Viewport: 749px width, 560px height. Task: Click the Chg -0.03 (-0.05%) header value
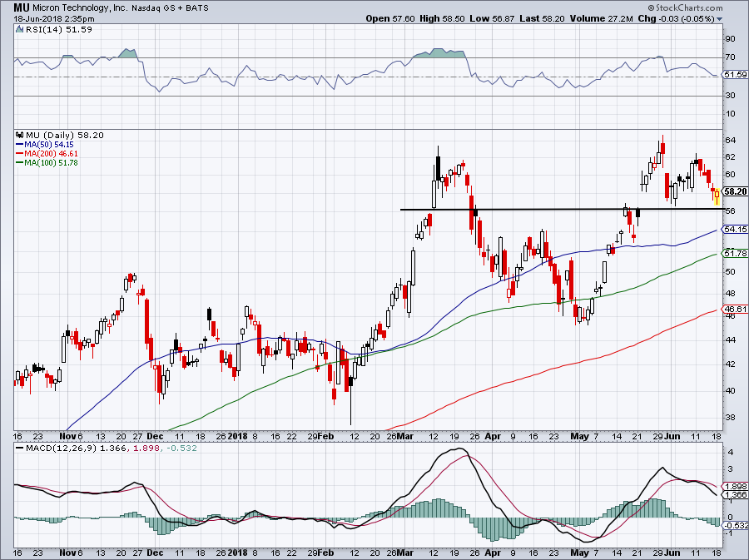coord(676,18)
